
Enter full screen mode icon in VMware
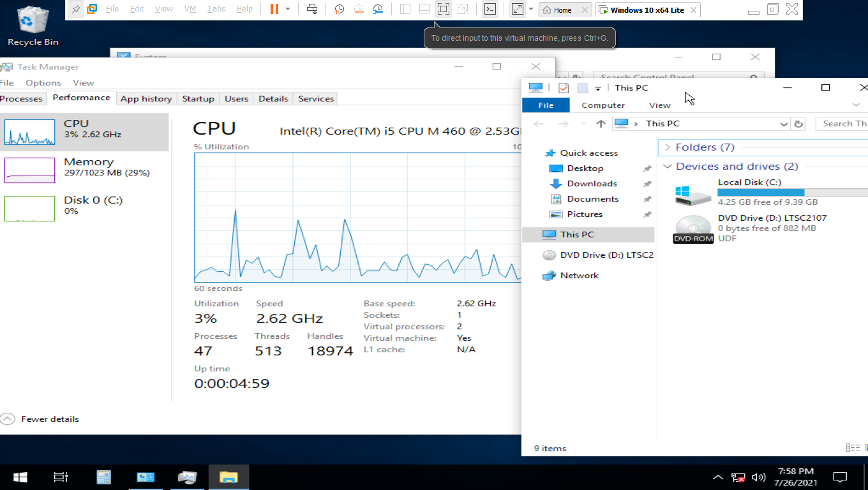click(444, 9)
